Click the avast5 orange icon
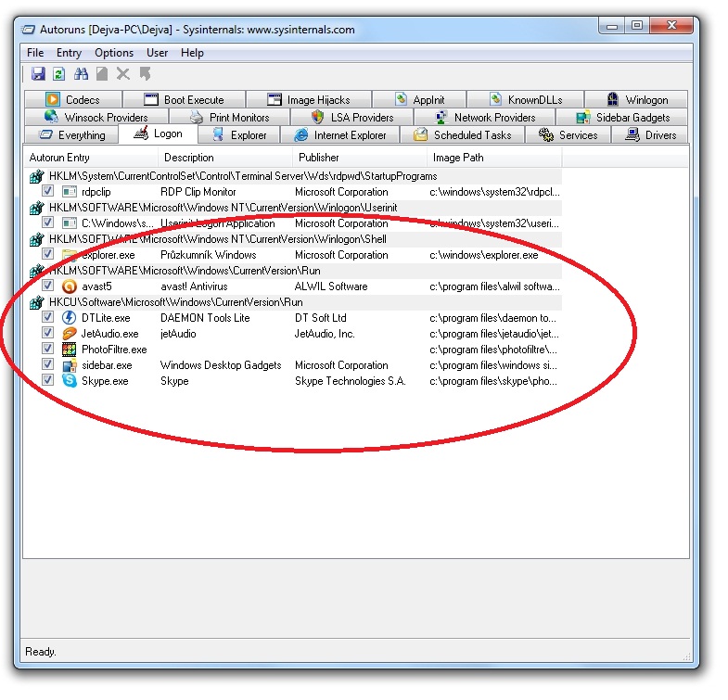The height and width of the screenshot is (700, 728). [70, 286]
